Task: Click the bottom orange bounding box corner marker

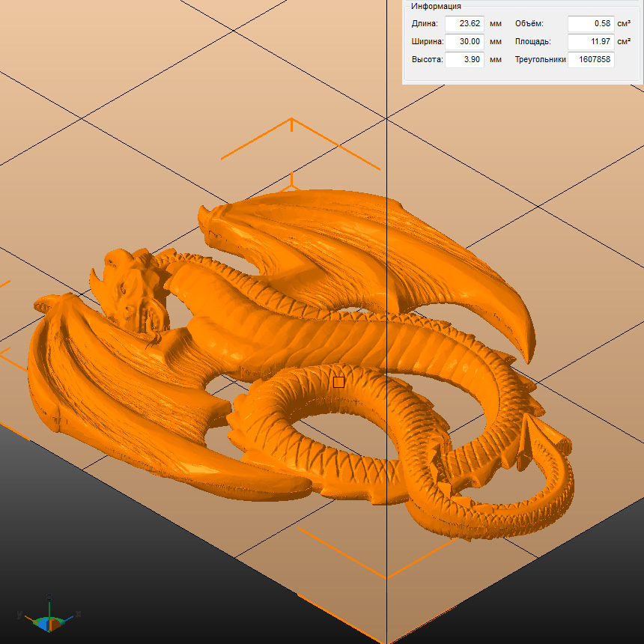Action: (x=386, y=575)
